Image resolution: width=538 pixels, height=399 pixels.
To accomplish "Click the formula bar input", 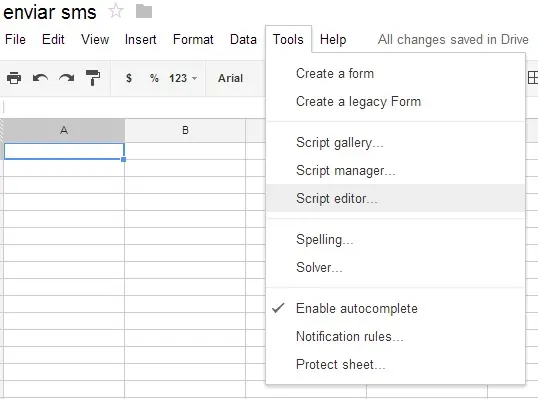I will tap(134, 107).
